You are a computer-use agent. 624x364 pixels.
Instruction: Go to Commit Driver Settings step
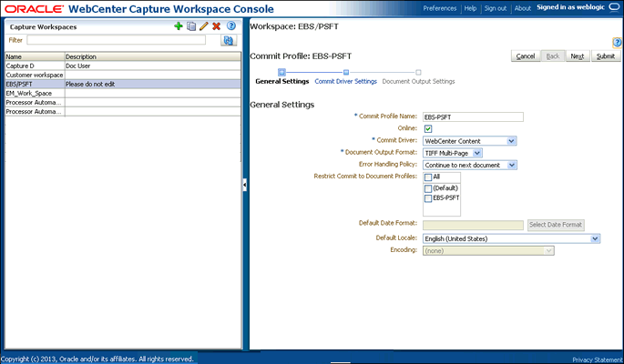coord(346,81)
